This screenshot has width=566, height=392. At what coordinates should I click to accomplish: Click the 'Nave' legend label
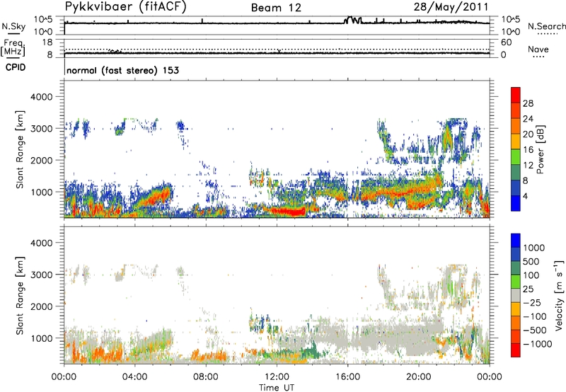coord(538,49)
